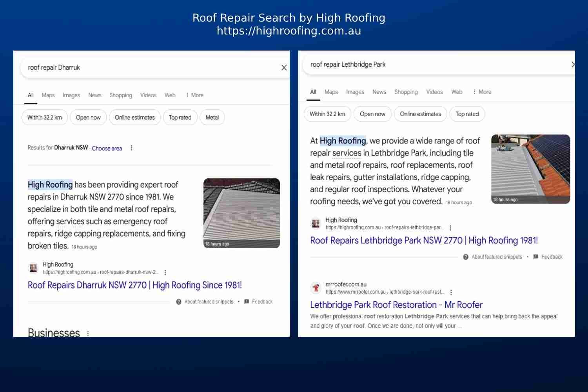The image size is (588, 392).
Task: Click highlighted 'High Roofing' text in Lethbridge snippet
Action: click(x=343, y=141)
